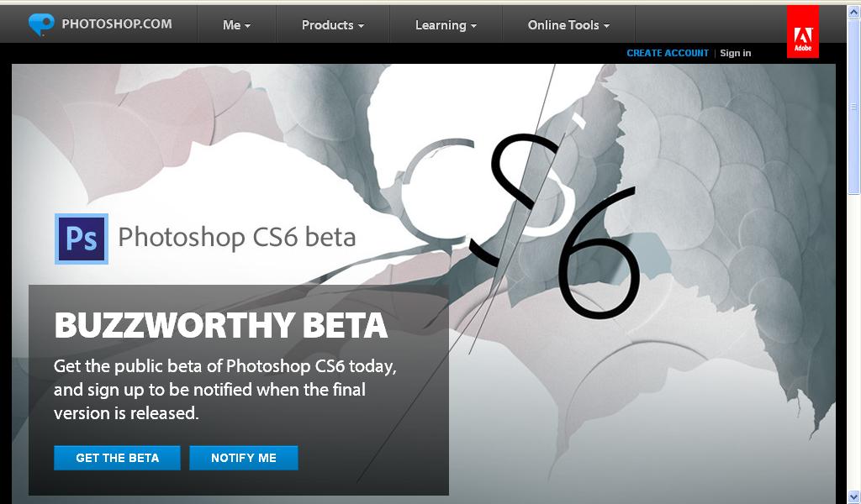Expand the Learning menu caret

(473, 26)
